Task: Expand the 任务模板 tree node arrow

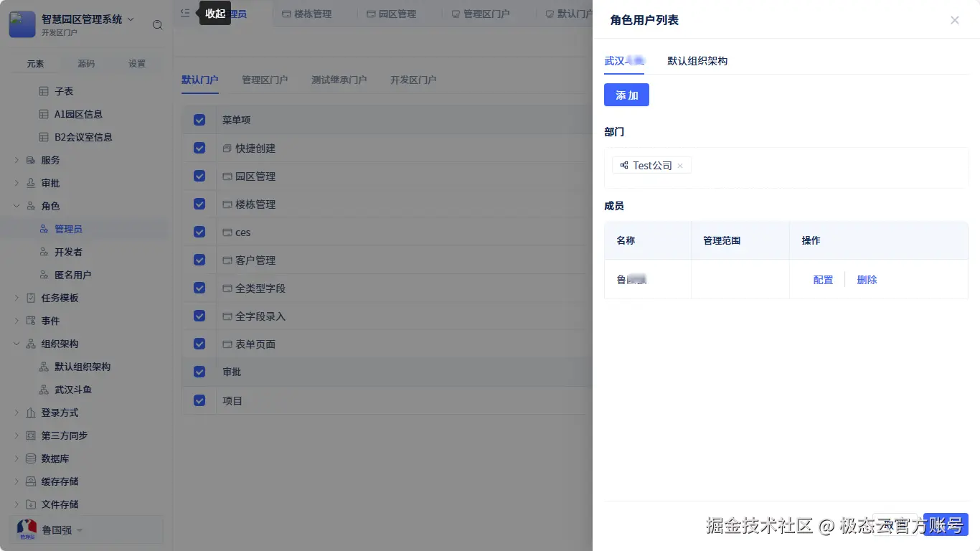Action: pyautogui.click(x=17, y=298)
